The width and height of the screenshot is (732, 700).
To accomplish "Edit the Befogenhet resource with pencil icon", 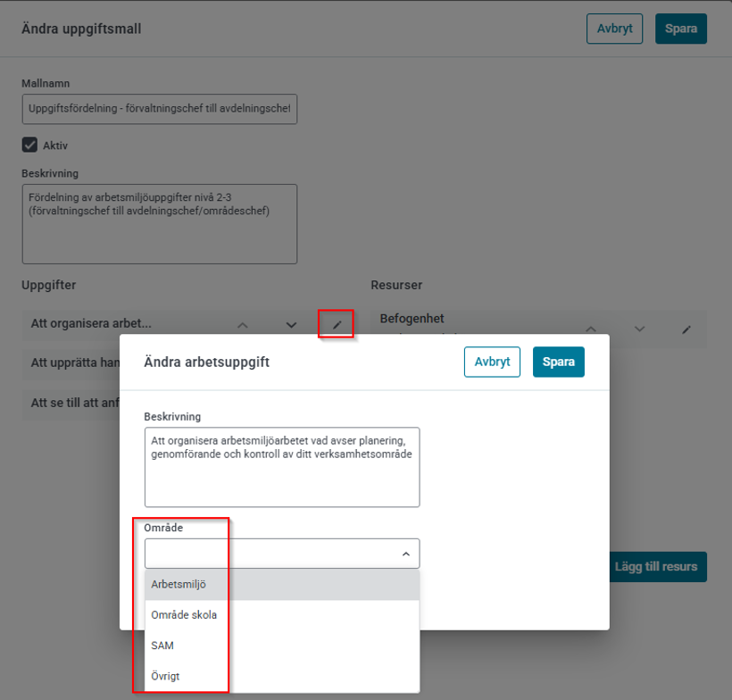I will pos(686,329).
